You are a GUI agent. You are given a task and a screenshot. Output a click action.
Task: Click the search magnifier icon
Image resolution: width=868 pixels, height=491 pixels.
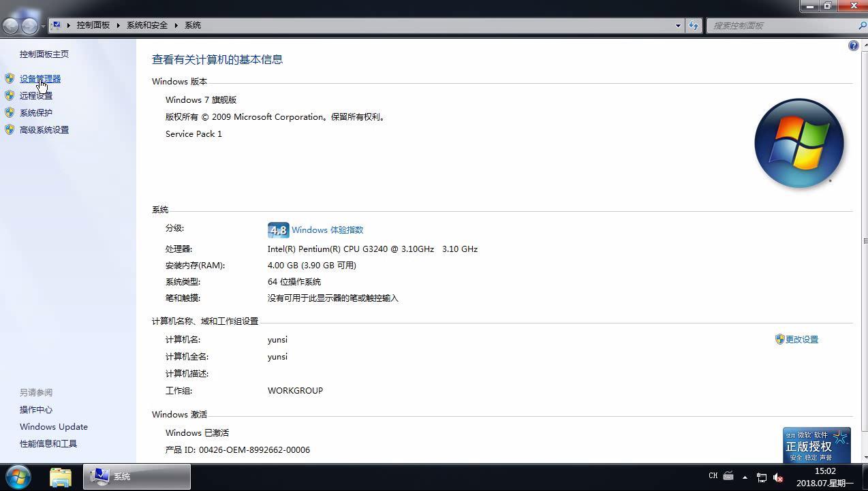pos(863,25)
